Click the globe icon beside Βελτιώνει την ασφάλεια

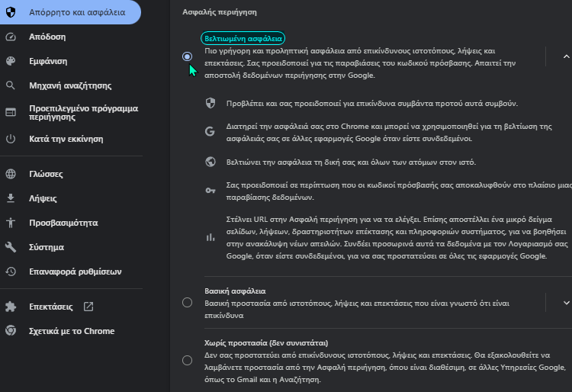210,162
